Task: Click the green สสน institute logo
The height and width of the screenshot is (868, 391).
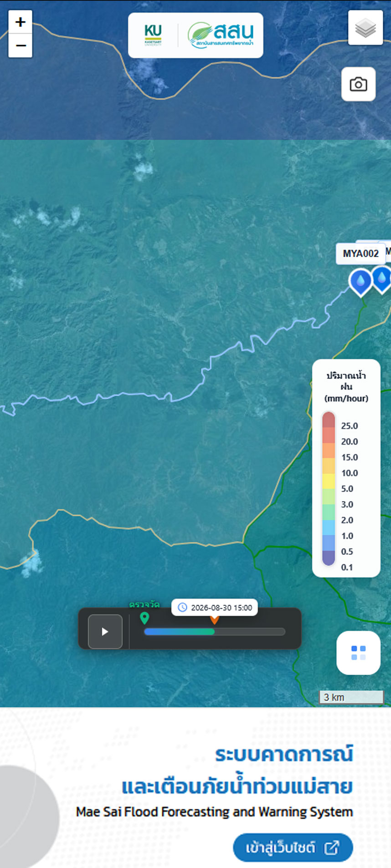Action: tap(221, 35)
